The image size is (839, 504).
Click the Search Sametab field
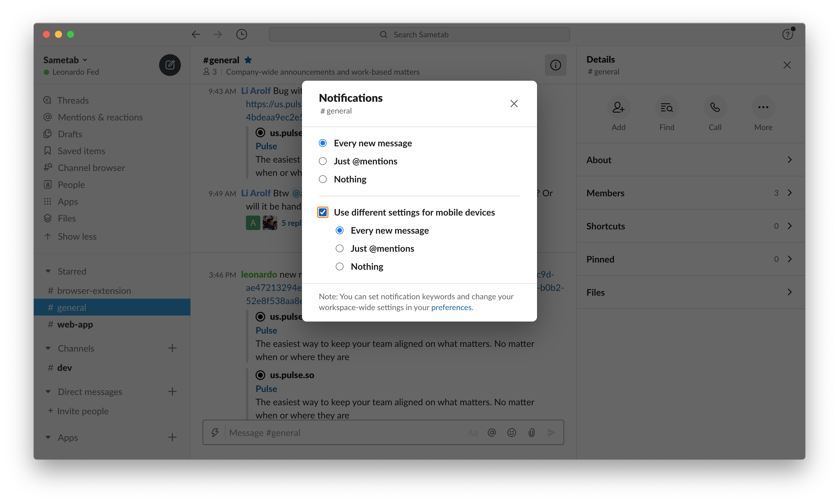(x=419, y=34)
